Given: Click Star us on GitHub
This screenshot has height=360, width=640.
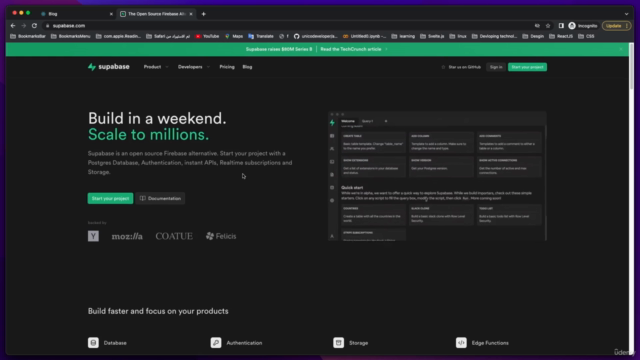Looking at the screenshot, I should pyautogui.click(x=461, y=67).
